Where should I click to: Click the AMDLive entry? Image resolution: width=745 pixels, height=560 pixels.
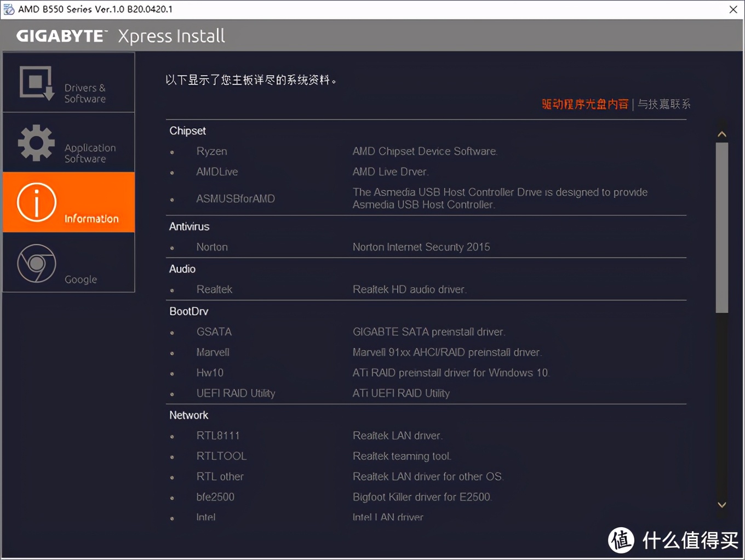point(217,172)
